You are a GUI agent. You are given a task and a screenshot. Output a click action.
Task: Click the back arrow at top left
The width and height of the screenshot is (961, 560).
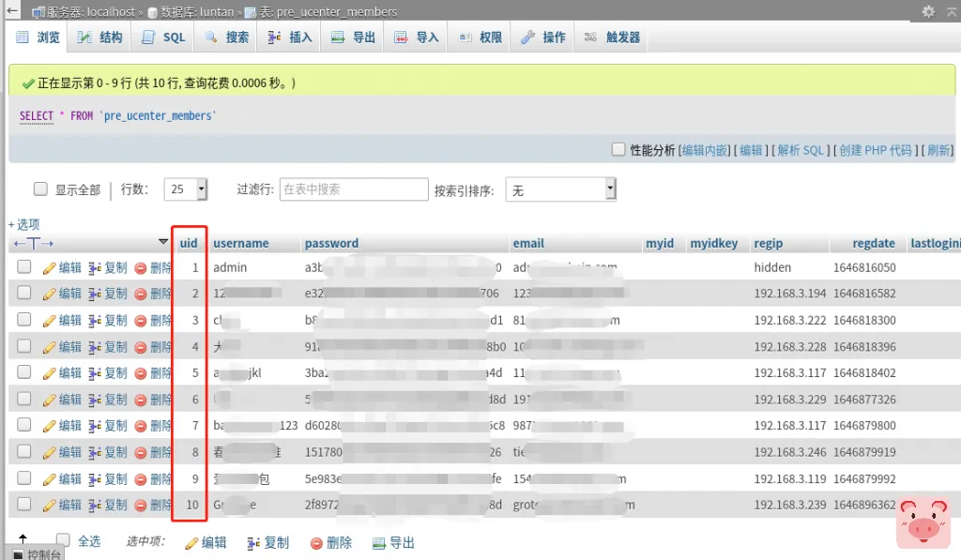point(11,10)
